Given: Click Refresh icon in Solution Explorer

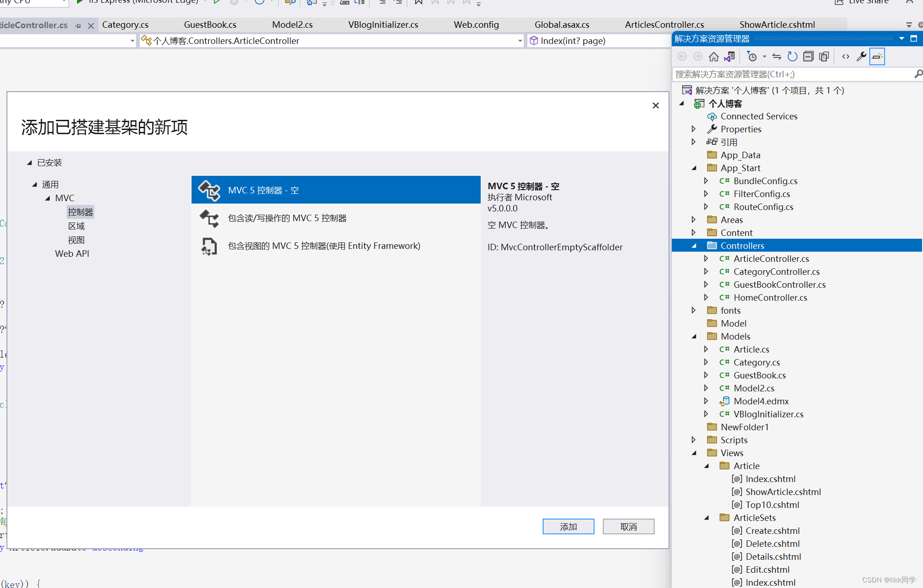Looking at the screenshot, I should pyautogui.click(x=793, y=56).
